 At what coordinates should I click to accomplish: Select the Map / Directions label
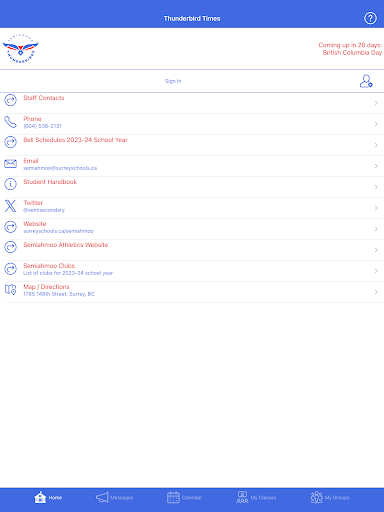click(x=46, y=287)
